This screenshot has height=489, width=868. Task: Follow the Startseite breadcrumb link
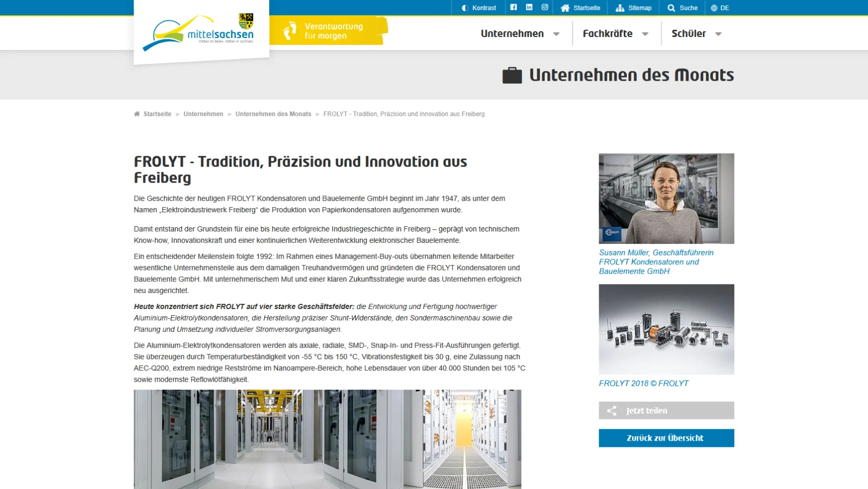coord(157,114)
